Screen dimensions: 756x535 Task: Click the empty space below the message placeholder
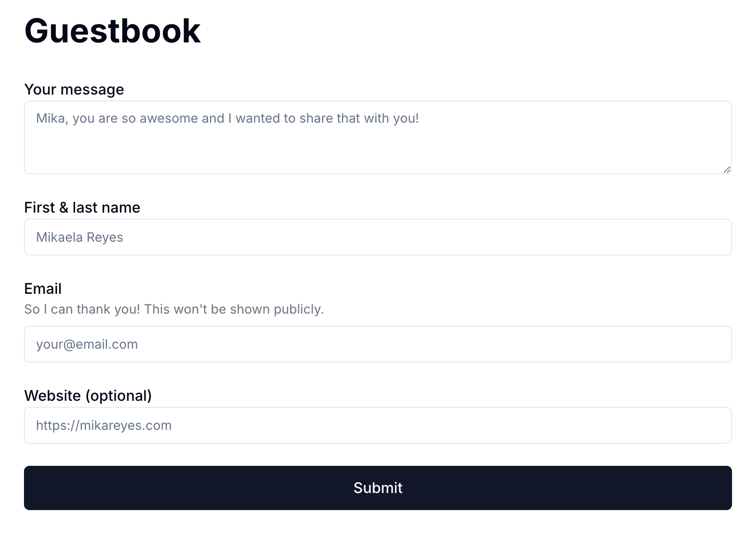277,152
